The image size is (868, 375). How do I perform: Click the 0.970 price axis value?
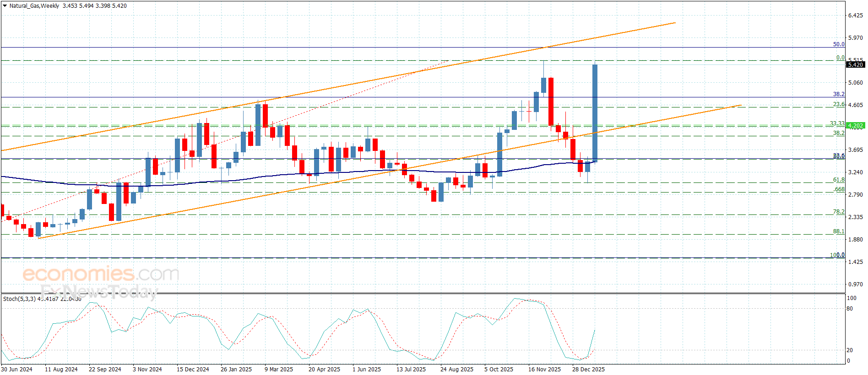coord(856,284)
